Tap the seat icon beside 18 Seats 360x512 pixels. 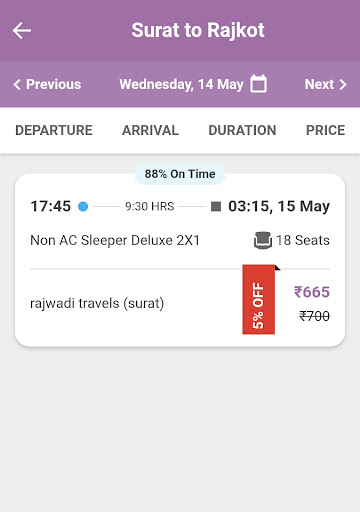tap(263, 240)
